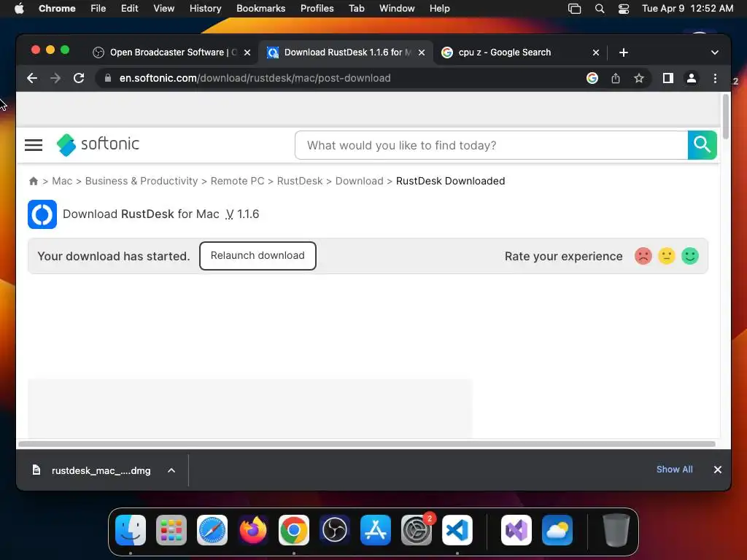The width and height of the screenshot is (747, 560).
Task: Click the Softonic search field
Action: (x=491, y=145)
